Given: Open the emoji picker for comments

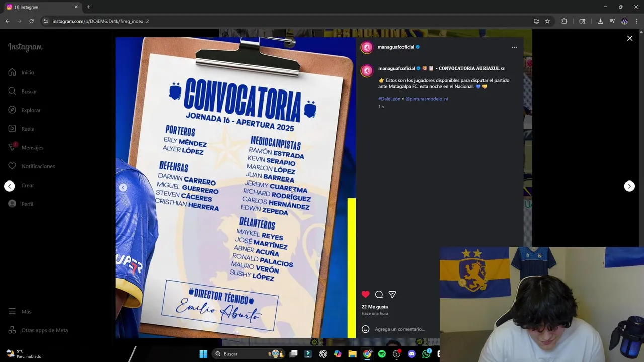Looking at the screenshot, I should [x=366, y=329].
